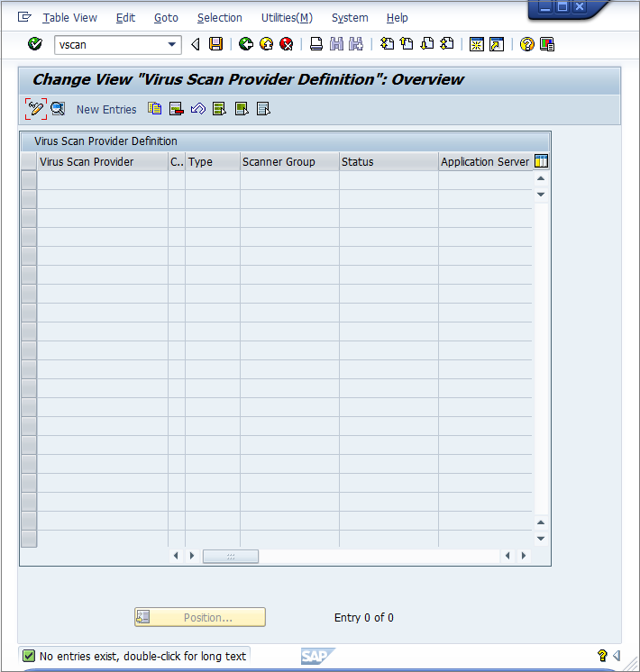Toggle Display/Change mode pencil icon
This screenshot has width=640, height=672.
35,109
